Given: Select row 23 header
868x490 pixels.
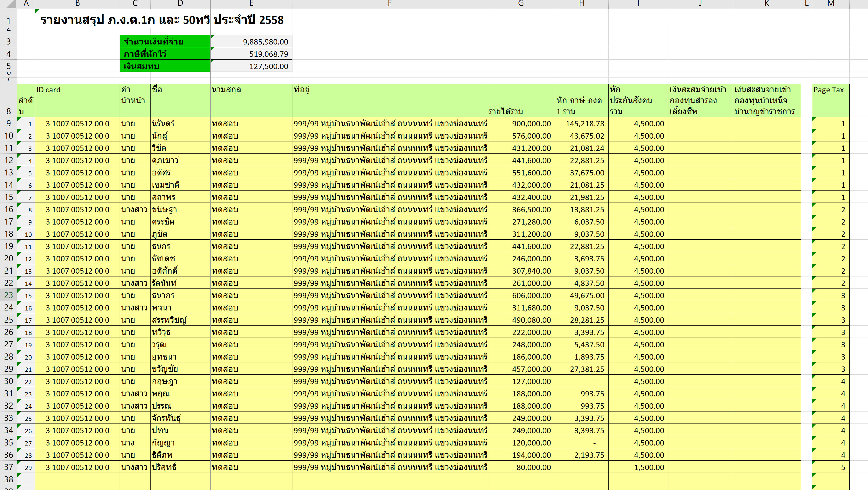Looking at the screenshot, I should coord(9,295).
